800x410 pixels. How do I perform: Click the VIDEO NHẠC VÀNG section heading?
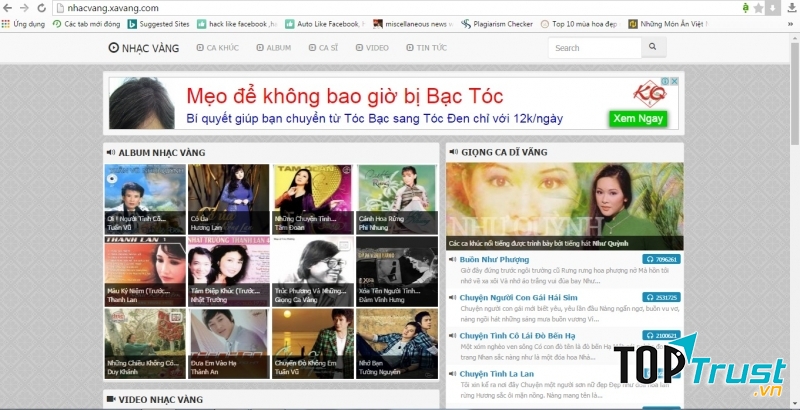pos(161,399)
